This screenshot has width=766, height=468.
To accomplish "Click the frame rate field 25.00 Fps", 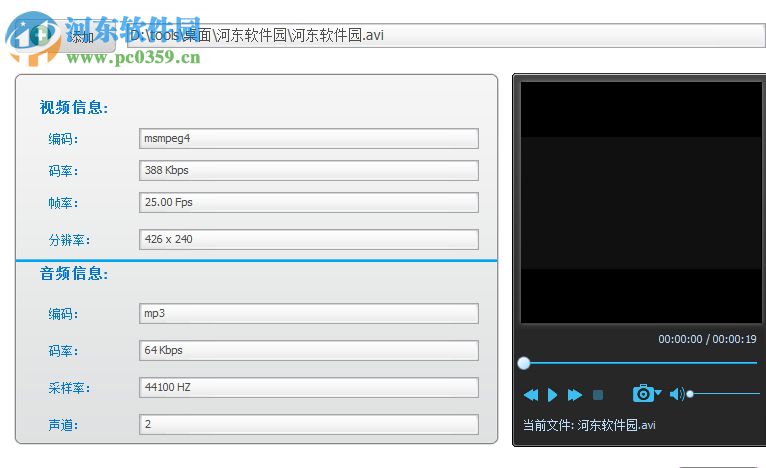I will [309, 202].
